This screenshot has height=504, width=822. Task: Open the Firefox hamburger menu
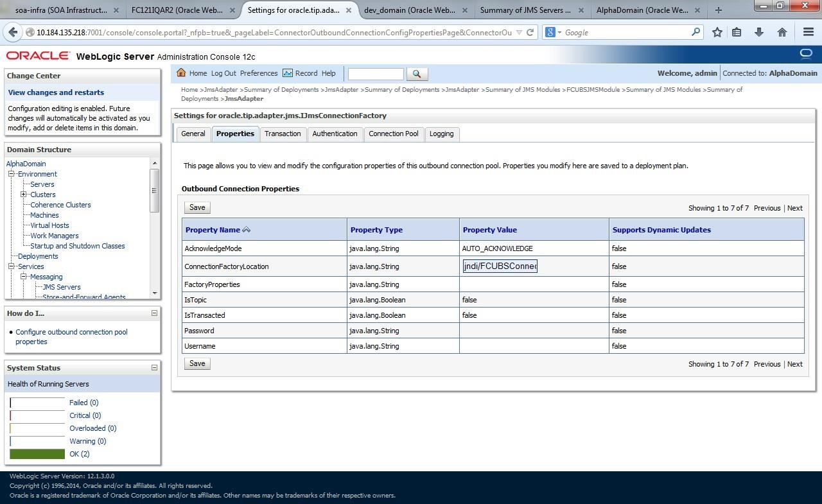pyautogui.click(x=809, y=32)
